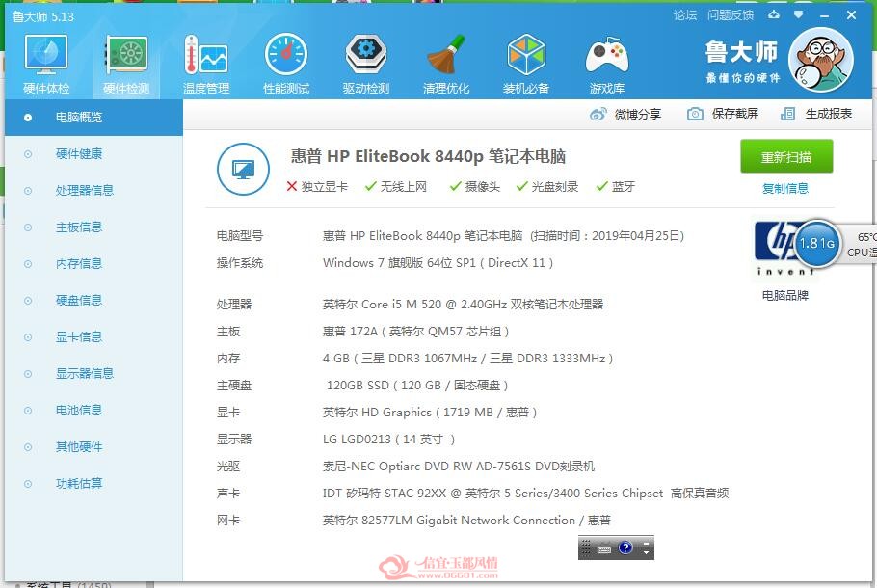Open the 问题反馈 feedback link
Viewport: 877px width, 588px height.
pyautogui.click(x=731, y=15)
